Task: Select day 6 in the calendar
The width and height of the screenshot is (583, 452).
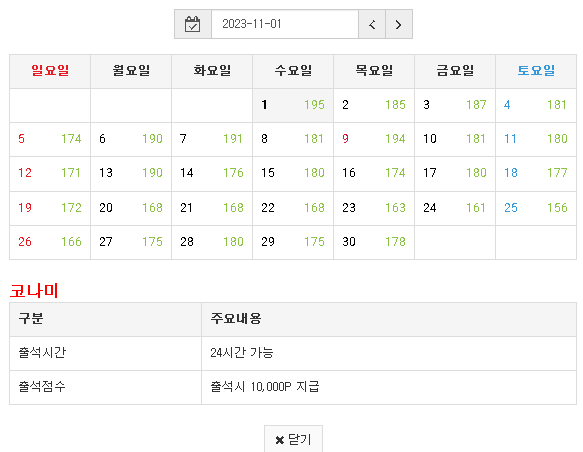Action: [x=102, y=139]
